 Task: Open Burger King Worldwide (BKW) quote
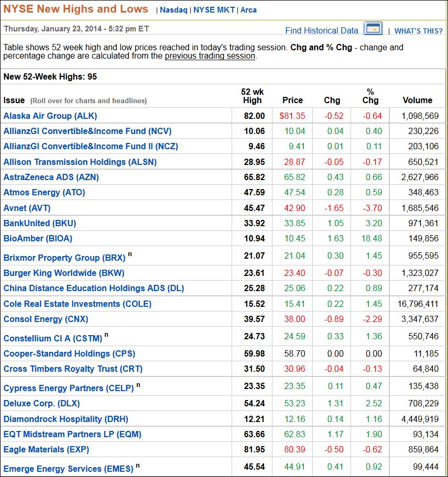(64, 273)
